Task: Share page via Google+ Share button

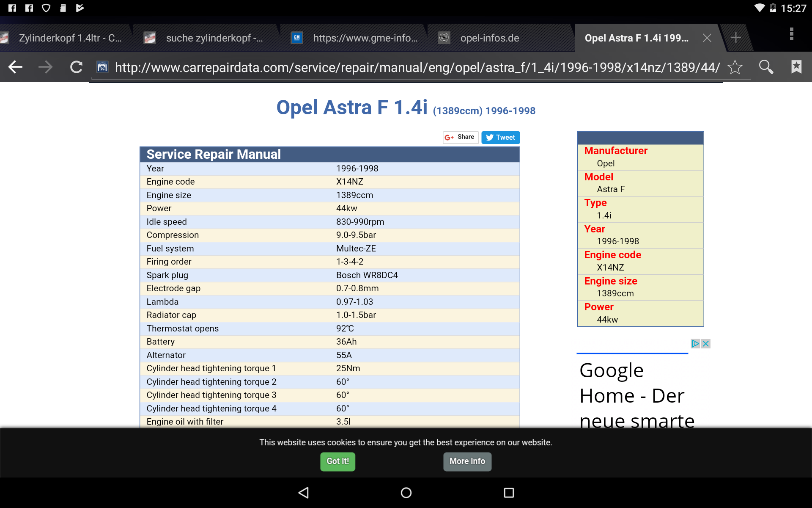Action: tap(461, 137)
